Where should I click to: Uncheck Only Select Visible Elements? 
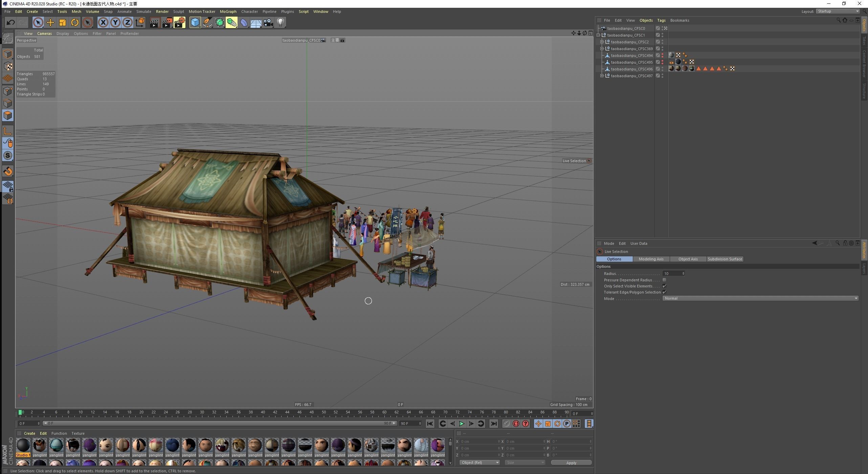(664, 286)
